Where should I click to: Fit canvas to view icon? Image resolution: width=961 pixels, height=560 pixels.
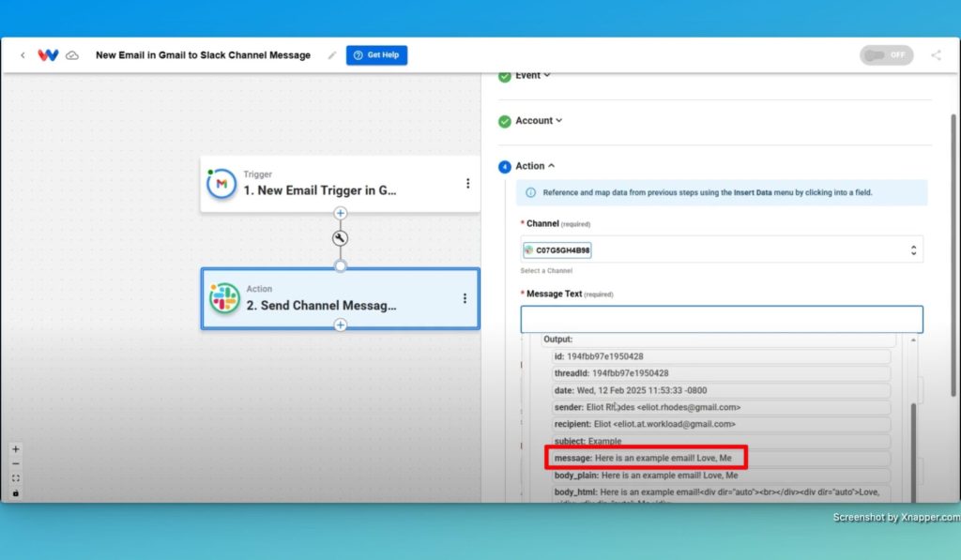[16, 478]
